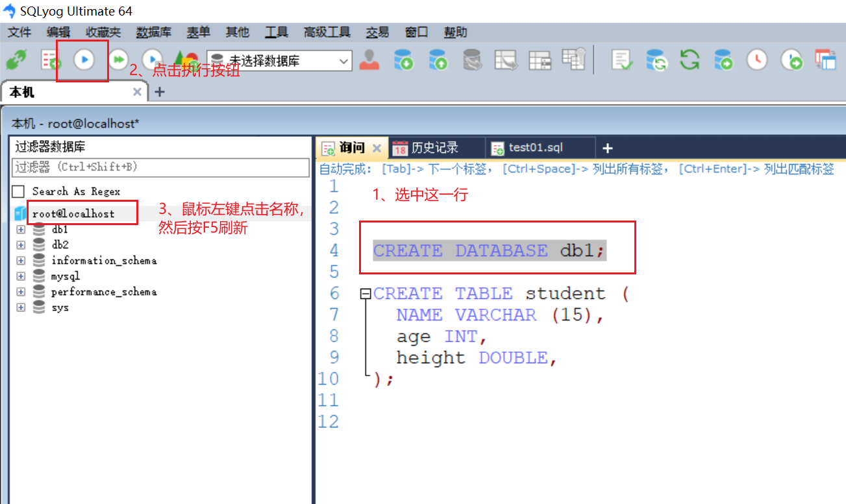Select information_schema in the tree

pos(104,260)
